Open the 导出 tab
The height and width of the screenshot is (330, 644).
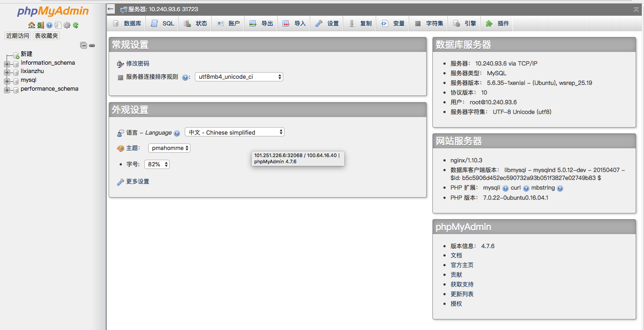[261, 23]
